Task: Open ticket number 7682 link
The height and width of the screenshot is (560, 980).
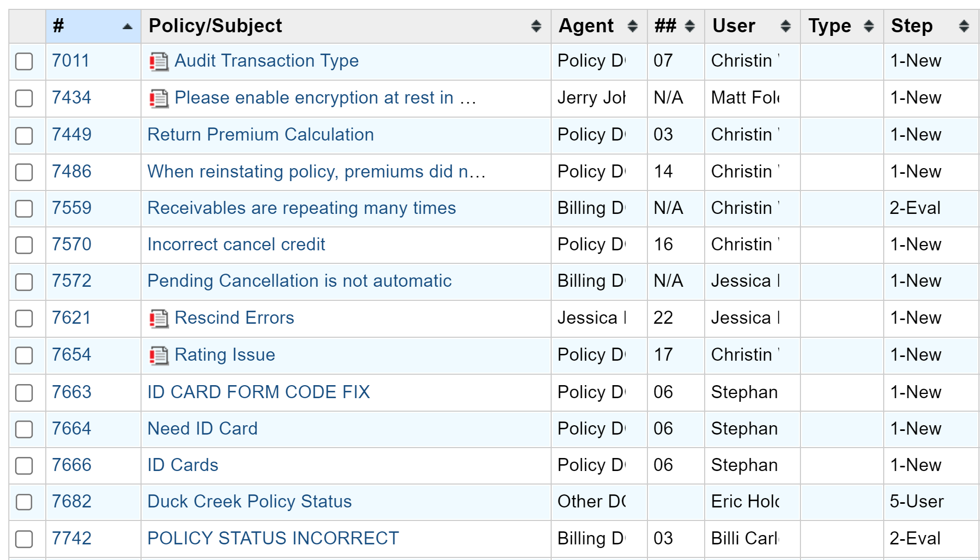Action: pyautogui.click(x=71, y=502)
